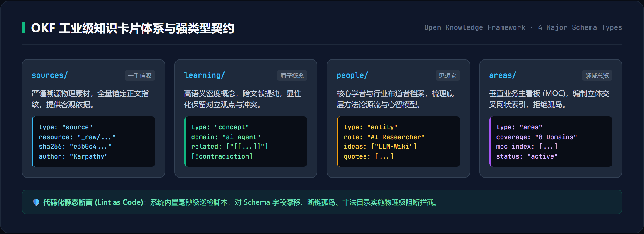This screenshot has width=644, height=234.
Task: Click the description starting 核心学者与行业布道者档案
Action: 395,99
